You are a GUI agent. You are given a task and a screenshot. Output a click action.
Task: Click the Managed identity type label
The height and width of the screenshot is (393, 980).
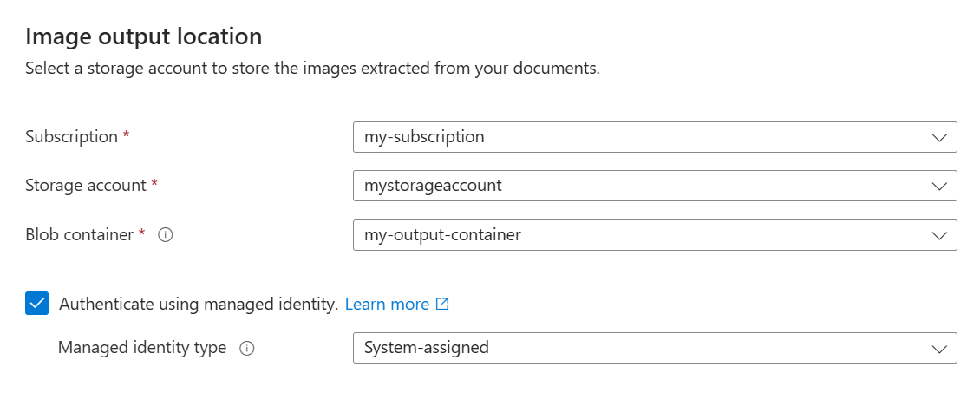tap(142, 347)
